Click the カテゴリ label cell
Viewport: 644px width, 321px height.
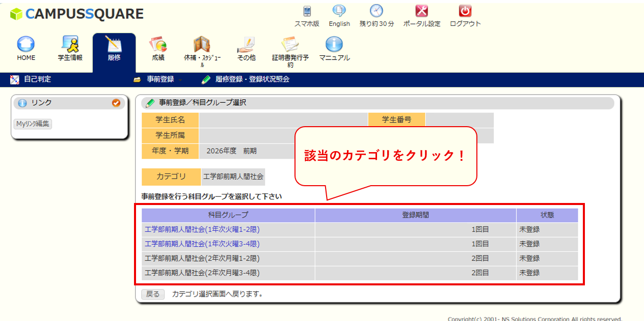pos(171,177)
